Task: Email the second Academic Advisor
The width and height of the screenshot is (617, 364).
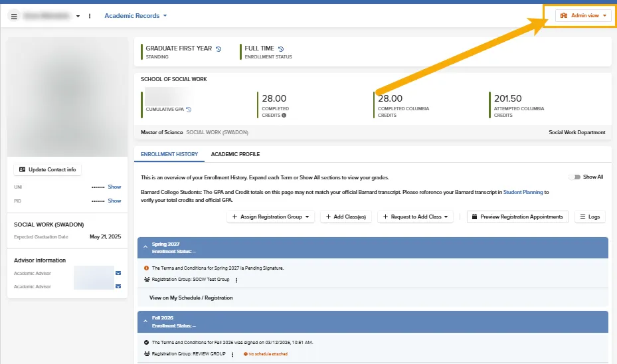Action: [x=118, y=286]
